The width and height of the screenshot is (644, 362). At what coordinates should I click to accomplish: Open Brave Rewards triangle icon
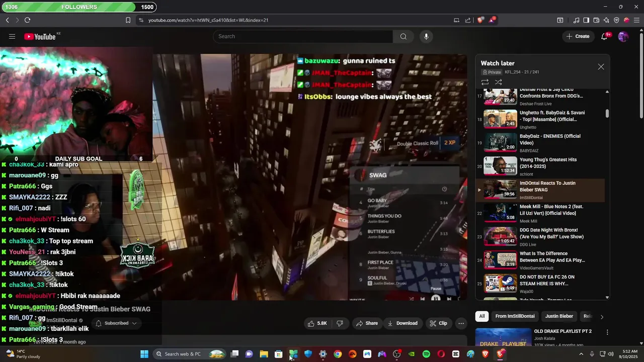(x=492, y=20)
